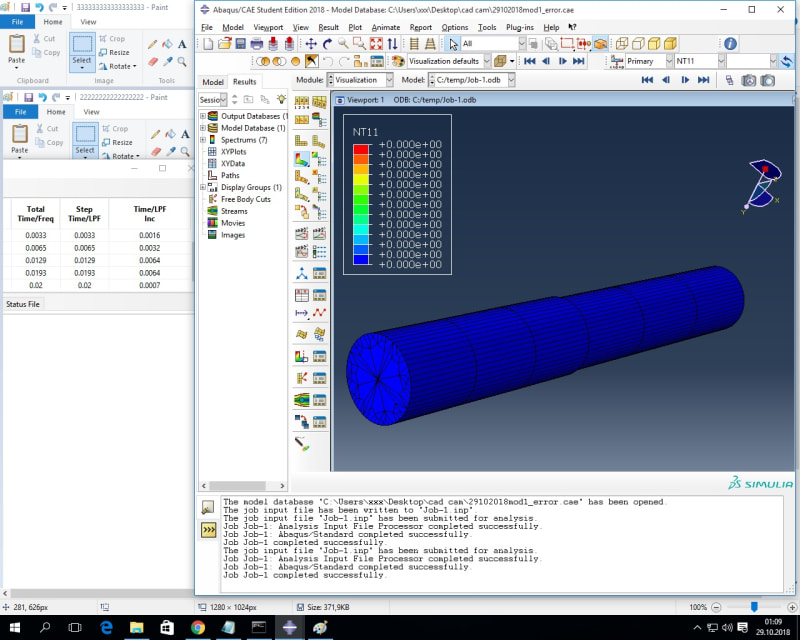
Task: Click New Model Database icon in Abaqus
Action: coord(208,44)
